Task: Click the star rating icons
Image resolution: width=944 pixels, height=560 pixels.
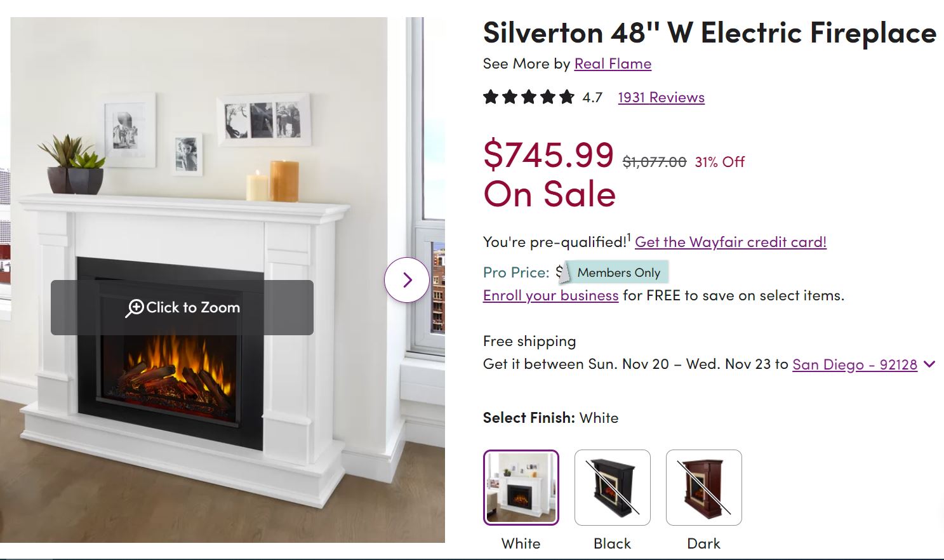Action: (528, 97)
